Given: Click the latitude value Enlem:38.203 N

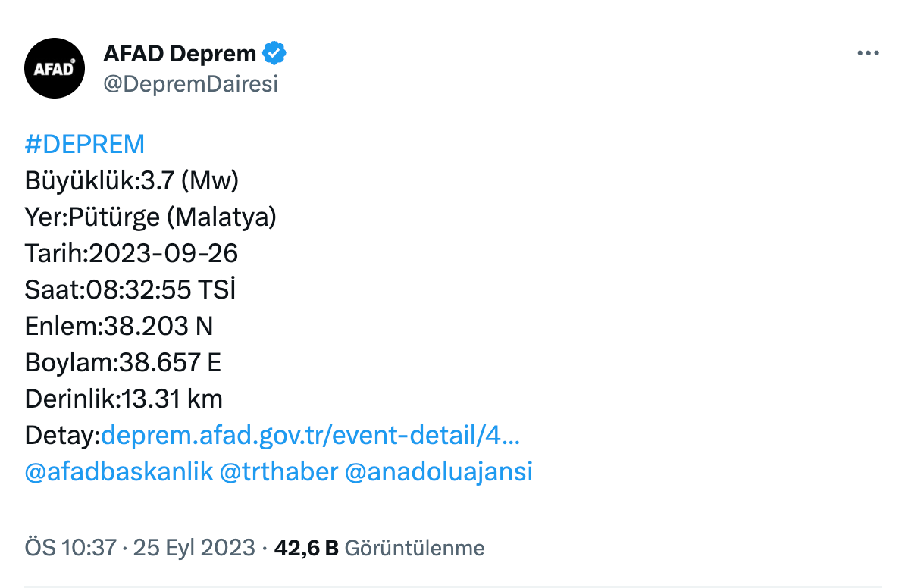Looking at the screenshot, I should tap(119, 326).
